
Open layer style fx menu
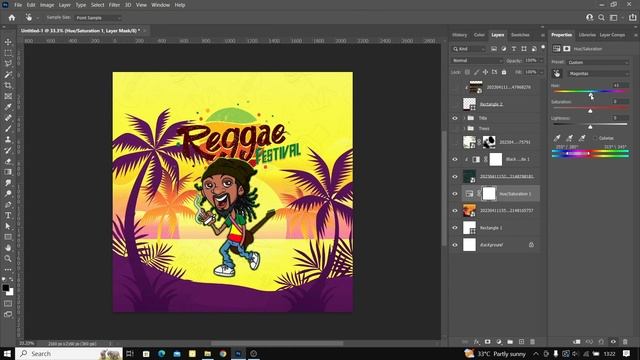pos(476,342)
